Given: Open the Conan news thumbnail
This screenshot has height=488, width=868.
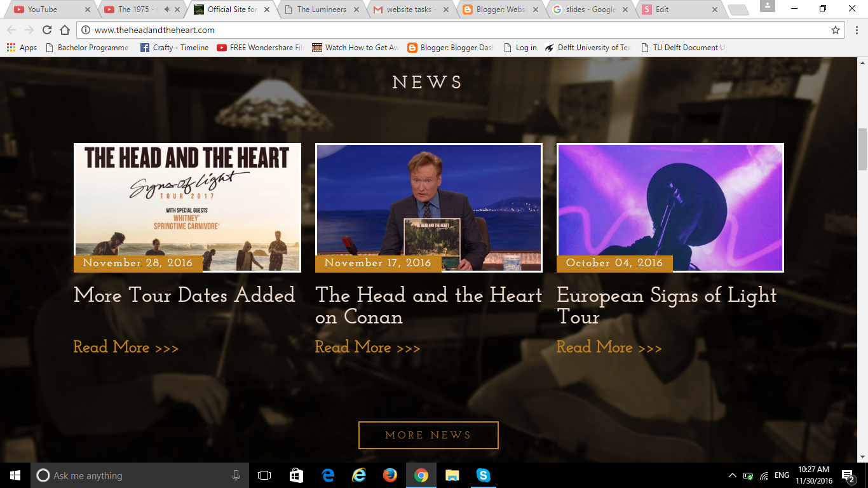Looking at the screenshot, I should [x=429, y=207].
